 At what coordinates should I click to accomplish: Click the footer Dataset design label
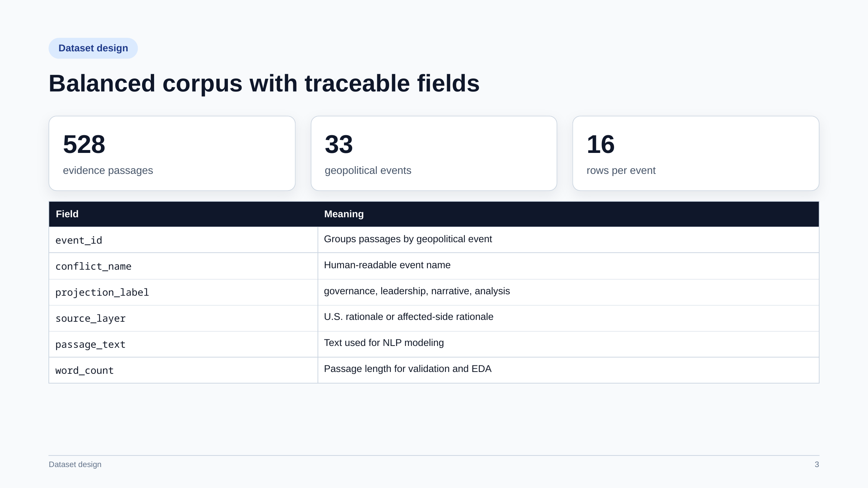(x=75, y=465)
